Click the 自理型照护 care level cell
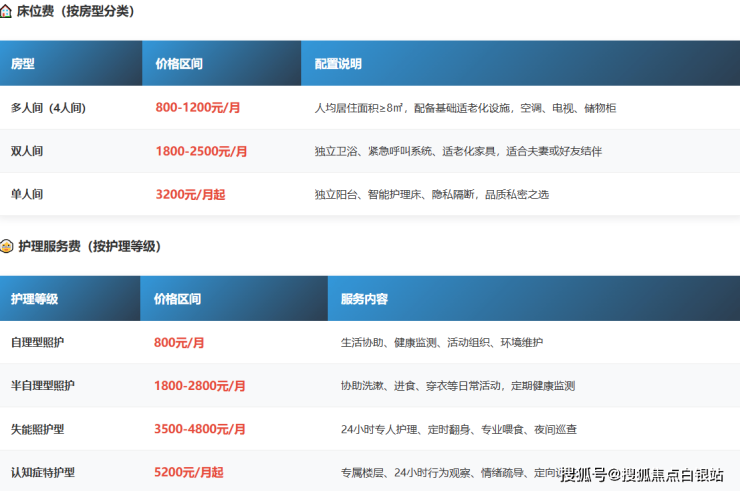740x491 pixels. pyautogui.click(x=38, y=342)
